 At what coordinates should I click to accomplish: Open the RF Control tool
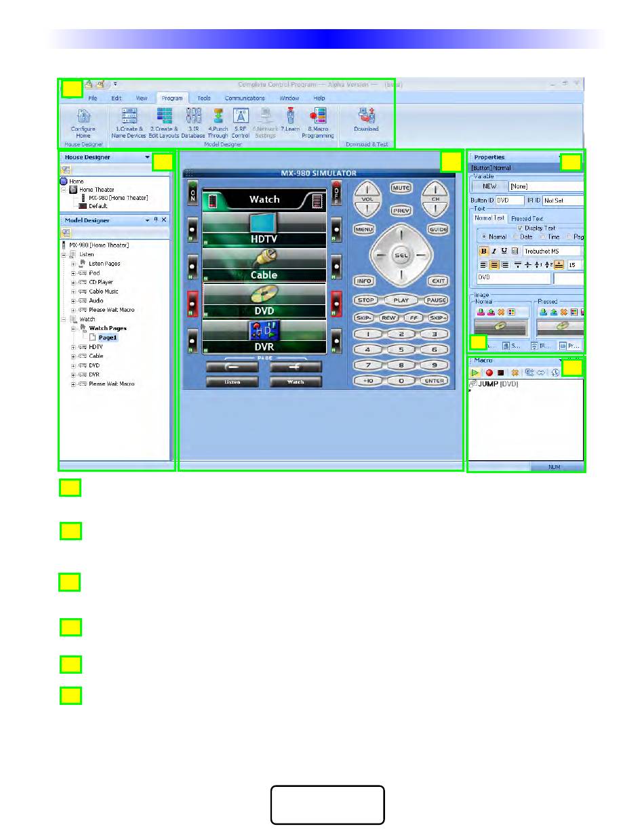[x=241, y=122]
